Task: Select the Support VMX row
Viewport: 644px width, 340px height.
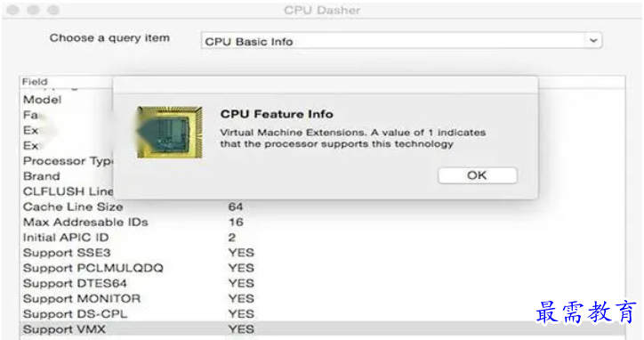Action: [322, 329]
